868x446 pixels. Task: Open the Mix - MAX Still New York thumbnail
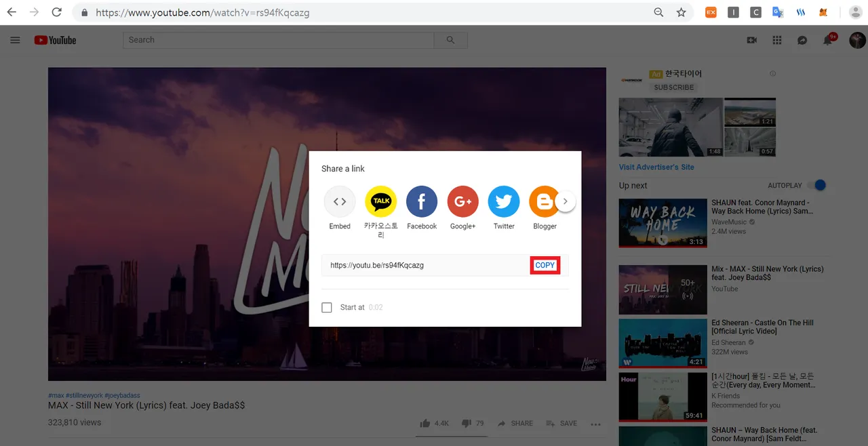(663, 289)
